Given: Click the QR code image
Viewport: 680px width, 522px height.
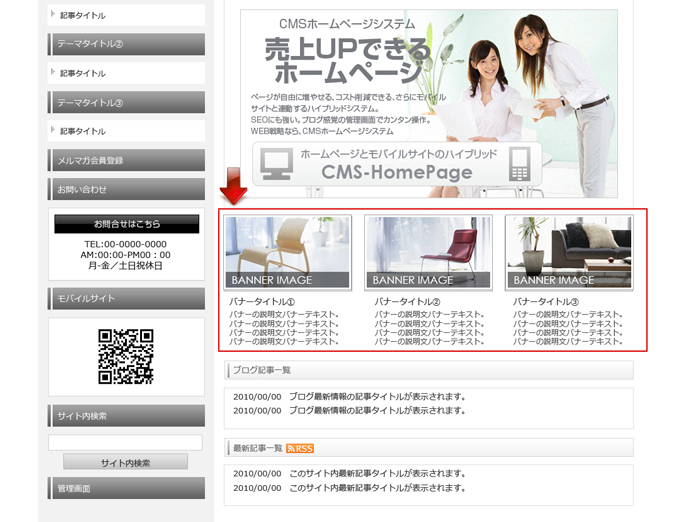Looking at the screenshot, I should 126,357.
